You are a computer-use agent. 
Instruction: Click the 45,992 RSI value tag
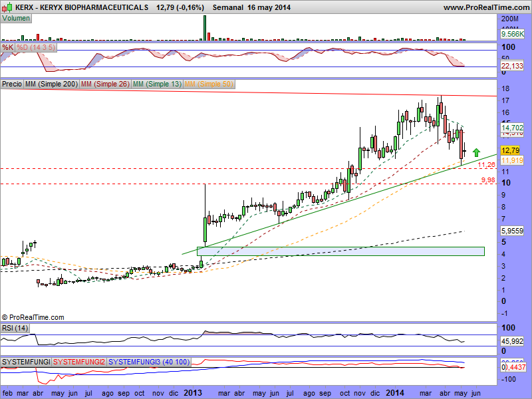(512, 341)
